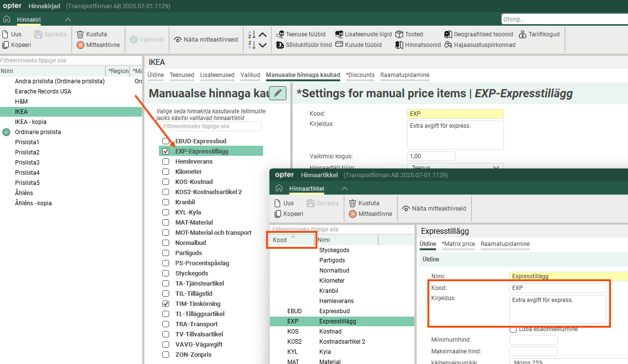Check the EBUD-Expressbud checkbox
The image size is (628, 364).
click(x=166, y=141)
